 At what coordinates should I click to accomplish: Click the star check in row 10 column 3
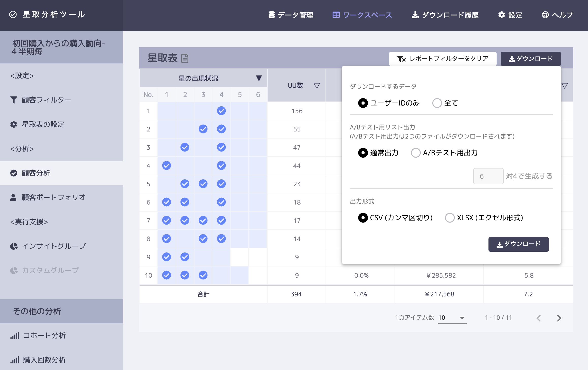[203, 275]
